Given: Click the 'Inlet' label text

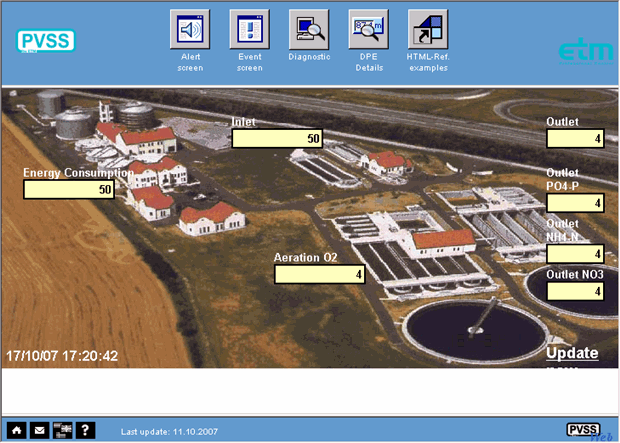Looking at the screenshot, I should 244,122.
